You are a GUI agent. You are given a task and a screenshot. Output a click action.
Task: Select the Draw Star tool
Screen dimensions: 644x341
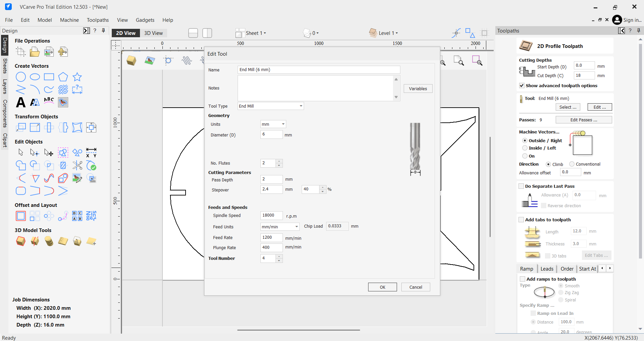(x=77, y=77)
